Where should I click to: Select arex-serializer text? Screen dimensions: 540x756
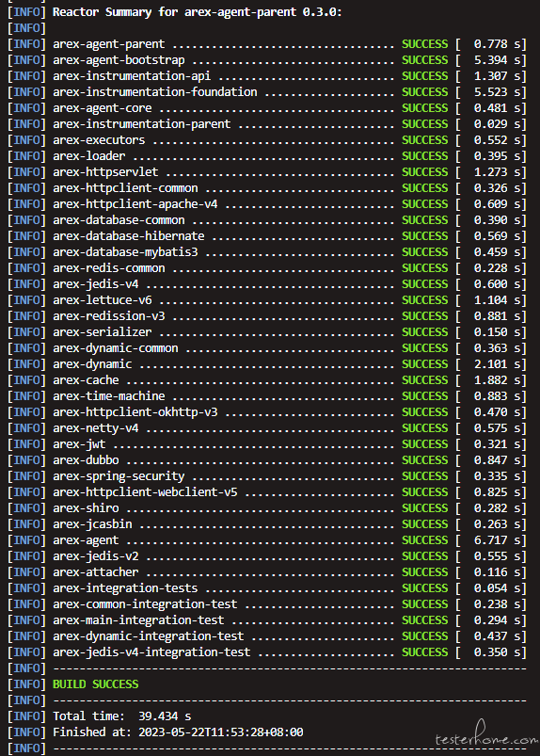tap(103, 331)
